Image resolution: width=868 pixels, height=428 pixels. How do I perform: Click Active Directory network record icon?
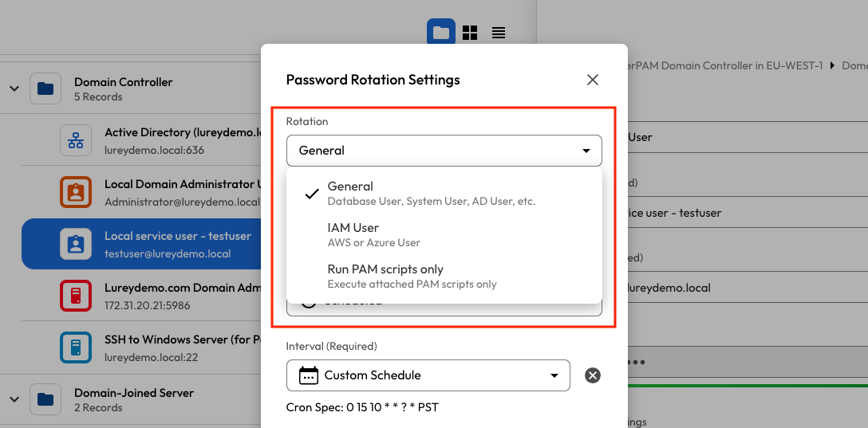[76, 140]
